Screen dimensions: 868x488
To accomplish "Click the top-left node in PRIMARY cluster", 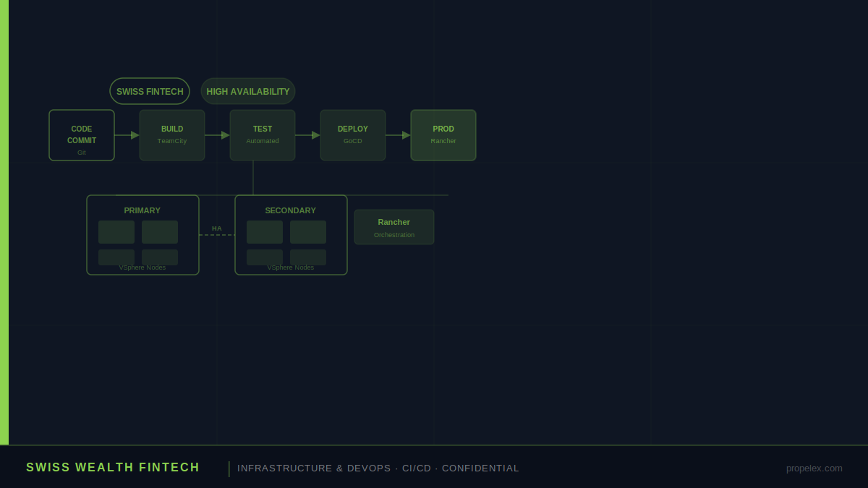I will coord(116,232).
